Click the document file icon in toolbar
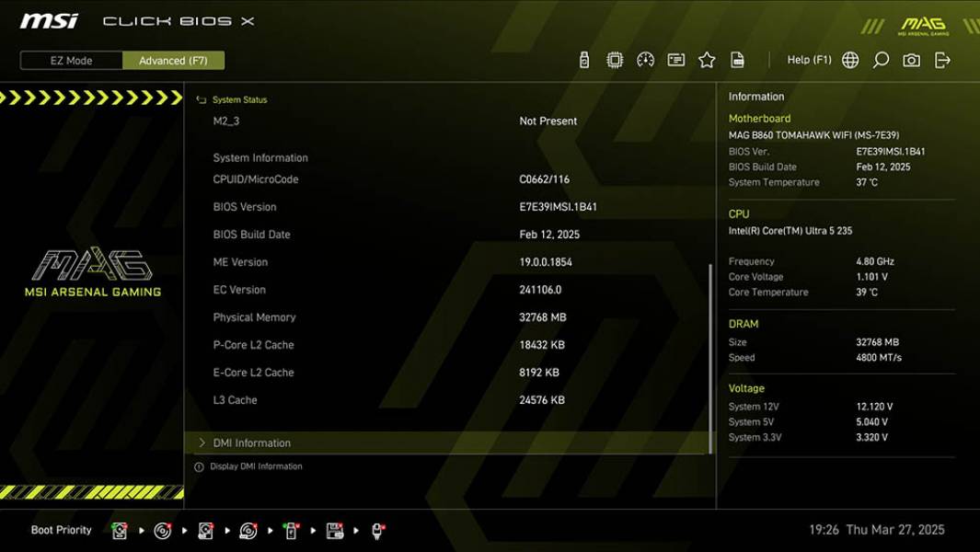 pos(737,60)
